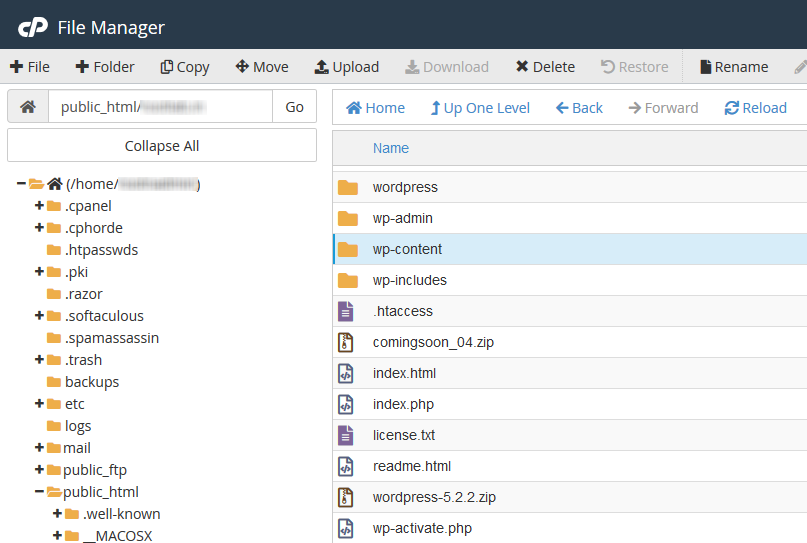This screenshot has width=807, height=543.
Task: Click into the public_html path field
Action: tap(160, 107)
